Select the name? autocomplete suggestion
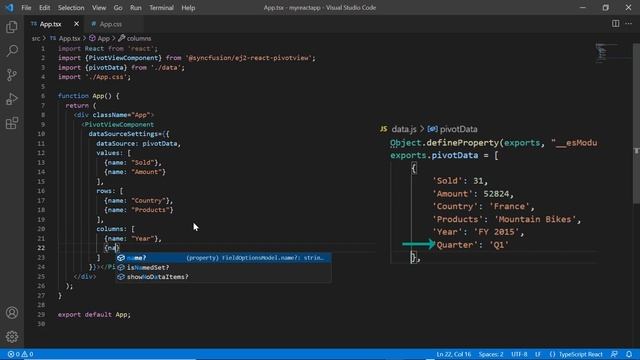The width and height of the screenshot is (640, 360). point(223,258)
